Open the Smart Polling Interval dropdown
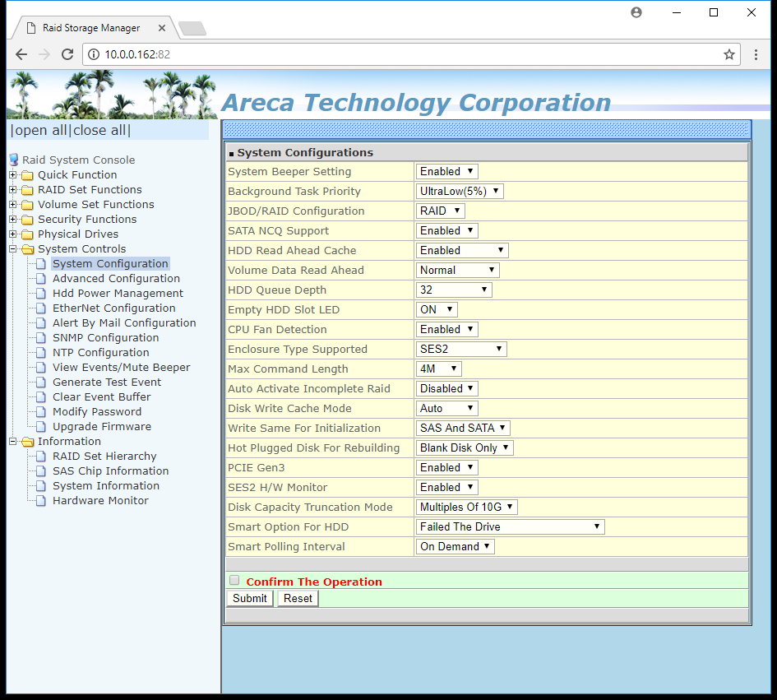 [456, 547]
